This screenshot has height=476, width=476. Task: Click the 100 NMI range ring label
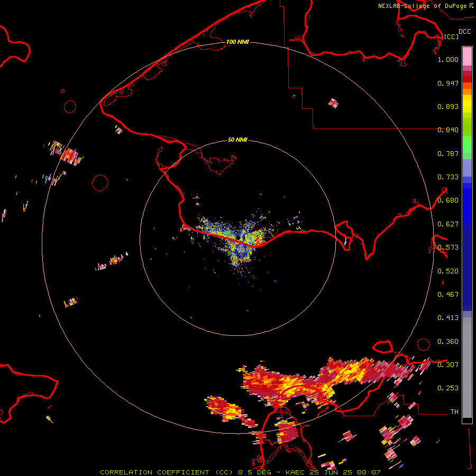click(237, 42)
